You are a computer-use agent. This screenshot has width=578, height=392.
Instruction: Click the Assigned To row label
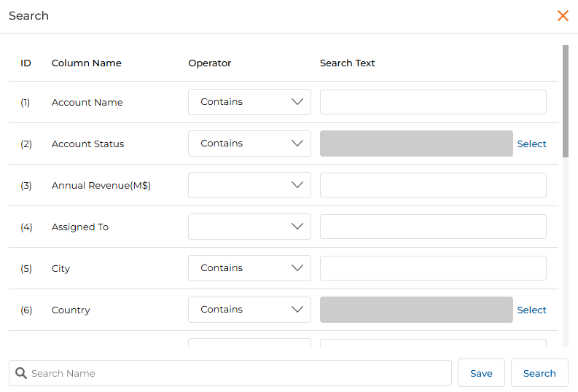tap(80, 227)
